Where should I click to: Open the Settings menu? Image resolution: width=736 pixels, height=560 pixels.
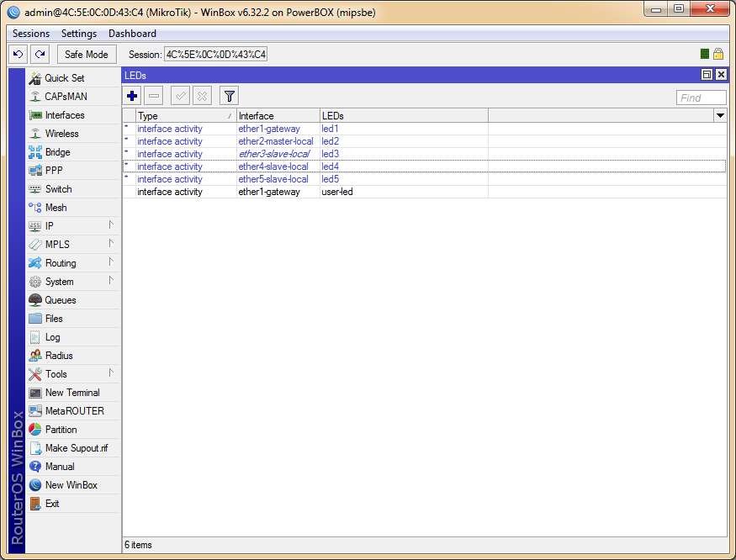79,34
